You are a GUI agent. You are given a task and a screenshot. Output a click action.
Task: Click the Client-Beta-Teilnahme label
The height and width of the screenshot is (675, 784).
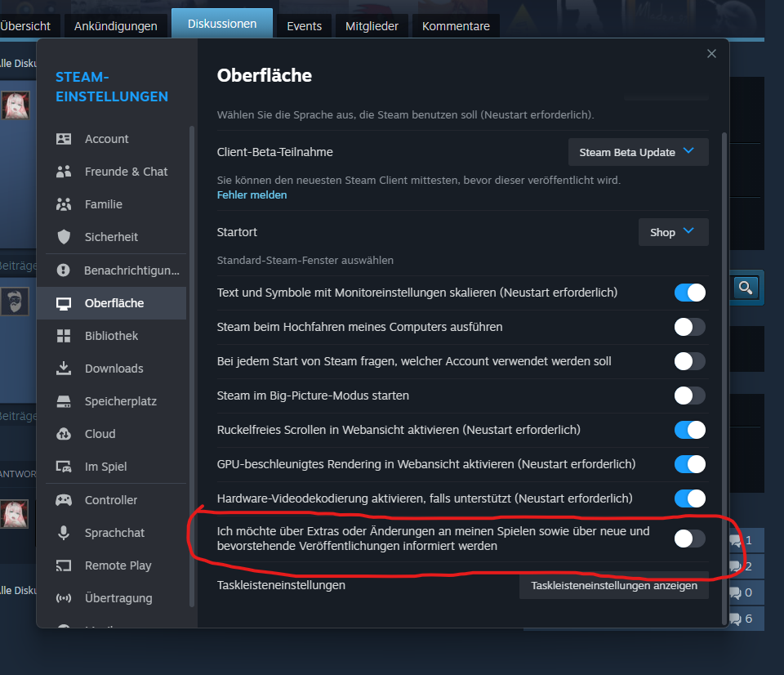(x=275, y=152)
